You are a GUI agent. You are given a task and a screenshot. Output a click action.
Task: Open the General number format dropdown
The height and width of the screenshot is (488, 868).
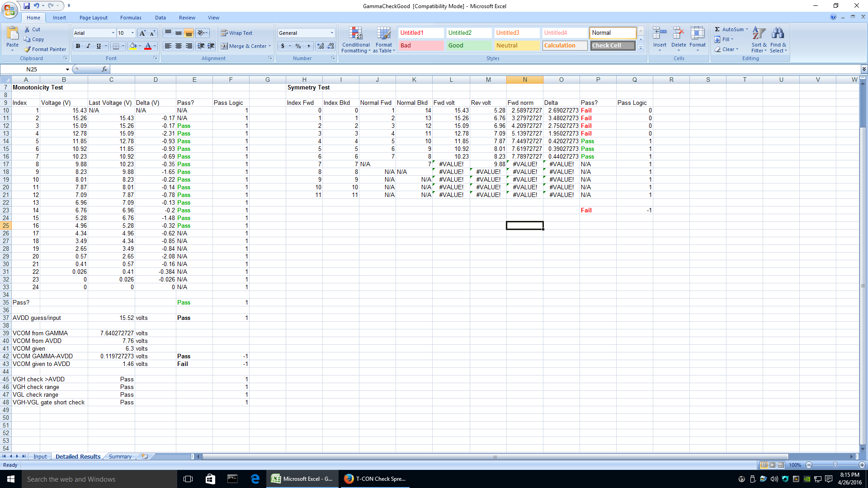(x=332, y=33)
